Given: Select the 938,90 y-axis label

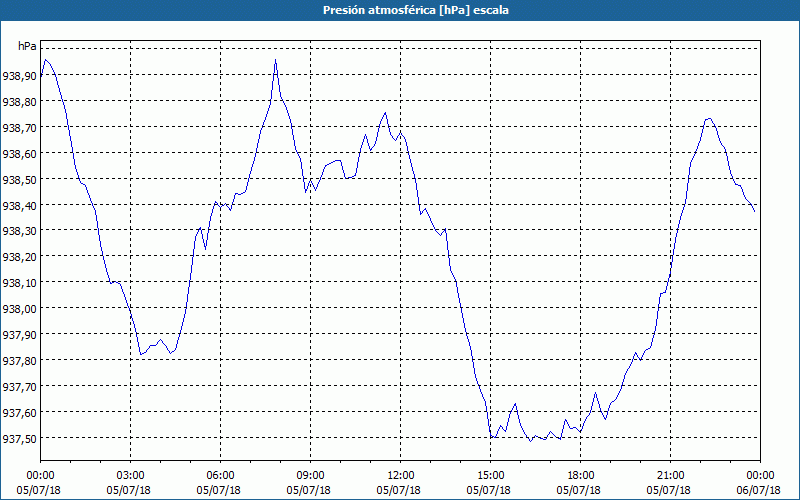Looking at the screenshot, I should (19, 76).
